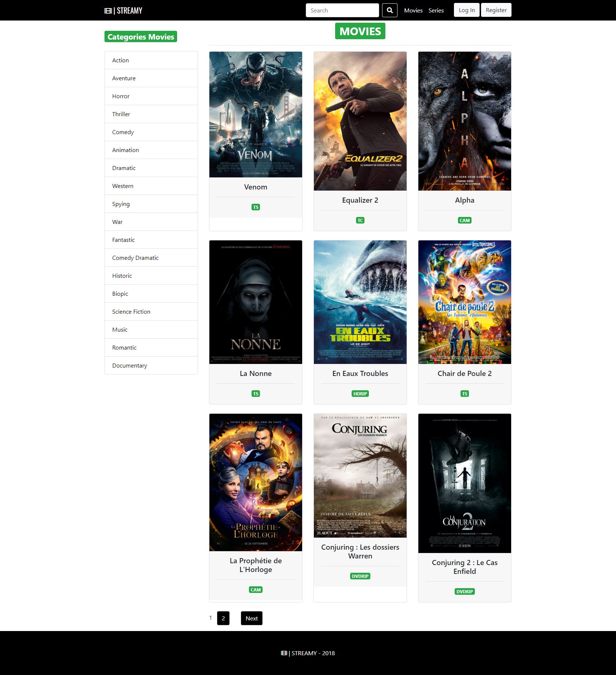Select the Horror category
Screen dimensions: 616x675
tap(151, 96)
